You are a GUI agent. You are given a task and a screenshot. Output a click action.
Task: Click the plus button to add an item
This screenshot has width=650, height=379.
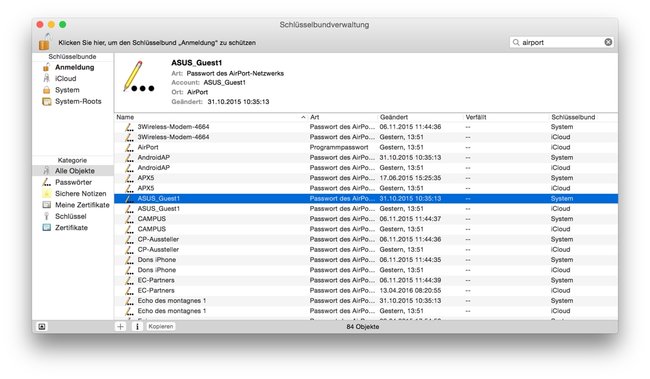coord(120,327)
